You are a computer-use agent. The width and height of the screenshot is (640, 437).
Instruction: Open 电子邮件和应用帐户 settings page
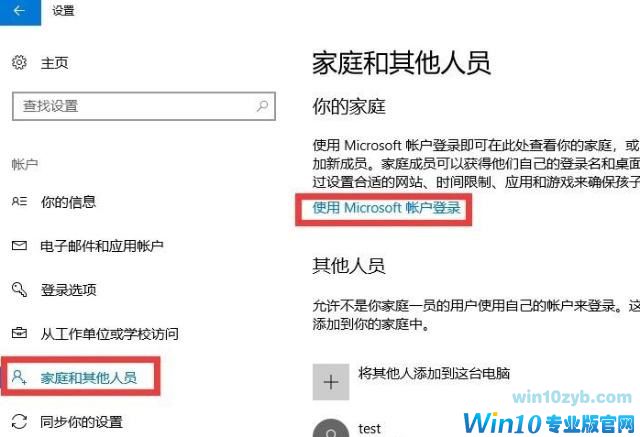click(102, 246)
